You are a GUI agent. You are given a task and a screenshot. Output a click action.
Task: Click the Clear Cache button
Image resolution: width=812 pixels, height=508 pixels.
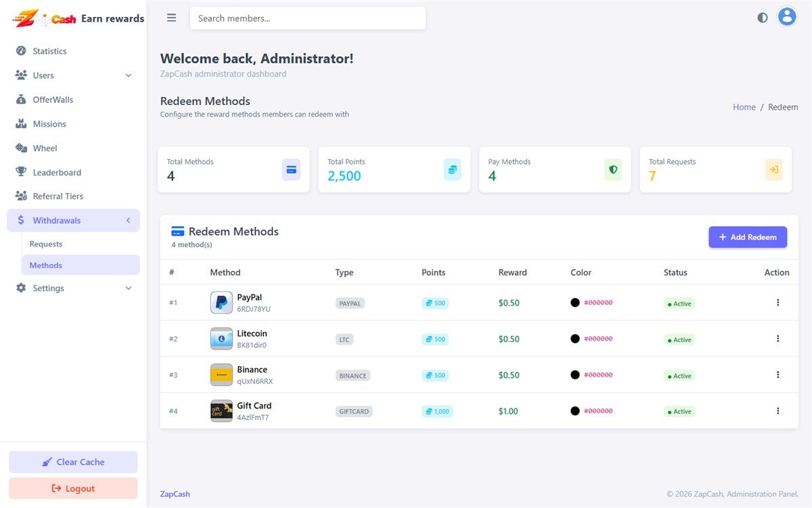point(73,462)
